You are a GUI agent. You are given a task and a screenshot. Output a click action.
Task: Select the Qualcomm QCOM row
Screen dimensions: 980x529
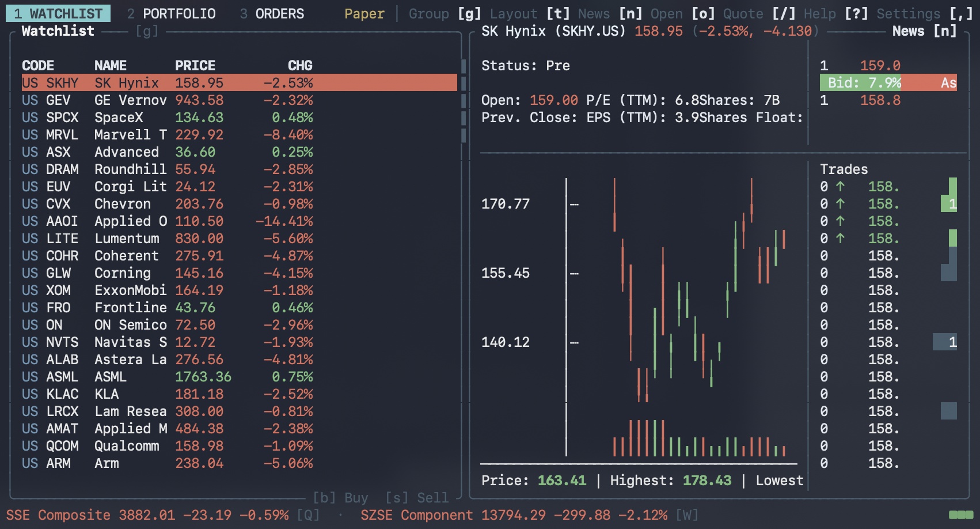240,445
